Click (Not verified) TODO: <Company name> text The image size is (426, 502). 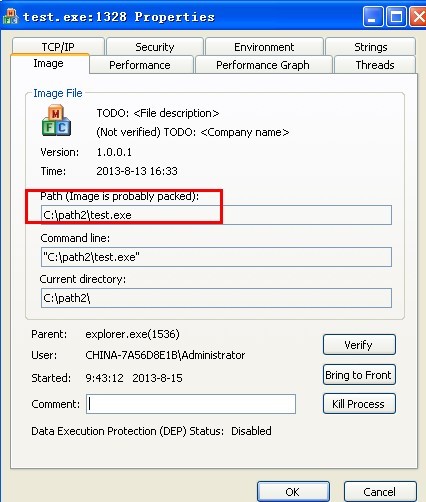pos(193,132)
